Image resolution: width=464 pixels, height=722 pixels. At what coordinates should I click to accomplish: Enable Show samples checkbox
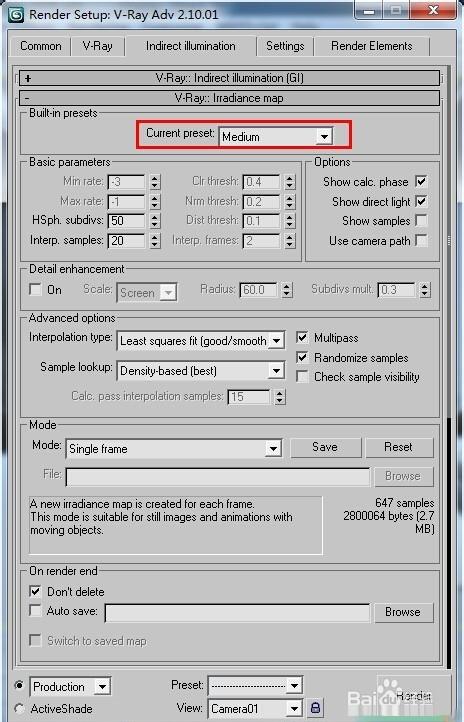click(x=421, y=221)
